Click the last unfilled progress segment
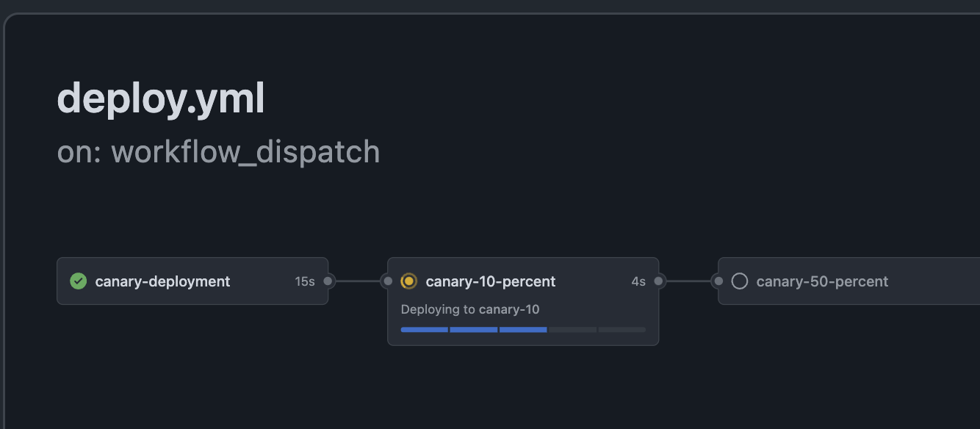Viewport: 980px width, 429px height. coord(621,330)
